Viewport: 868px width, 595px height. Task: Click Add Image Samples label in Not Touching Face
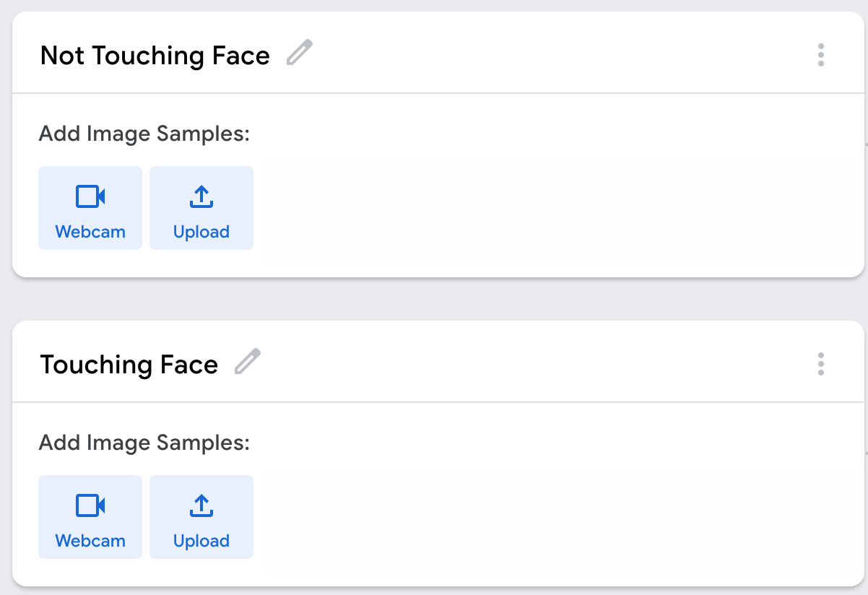click(144, 134)
